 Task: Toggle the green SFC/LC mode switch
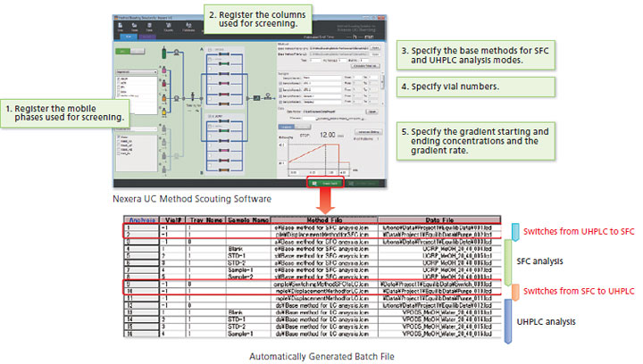tap(130, 51)
